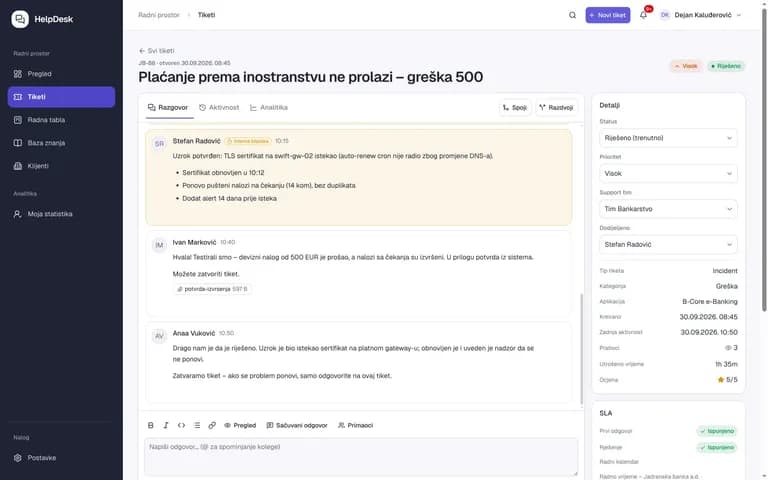768x480 pixels.
Task: Click 'Možete zatvoriti tiket.' message line
Action: pos(206,274)
